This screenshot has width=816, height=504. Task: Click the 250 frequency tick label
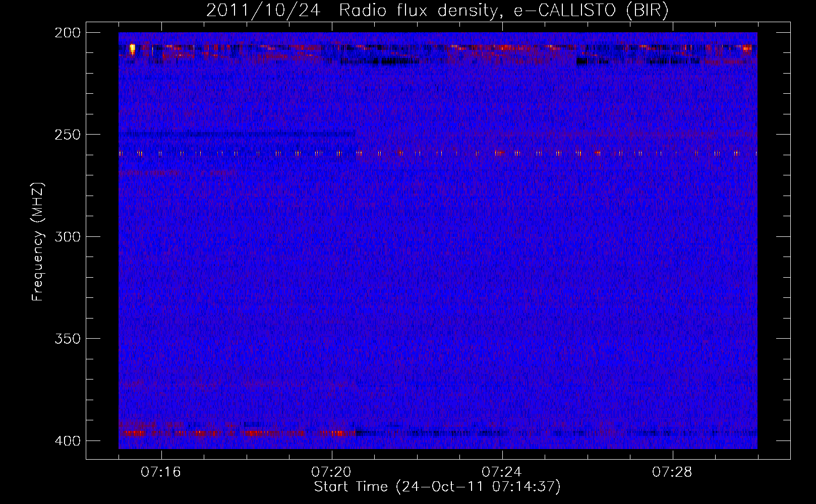[67, 135]
